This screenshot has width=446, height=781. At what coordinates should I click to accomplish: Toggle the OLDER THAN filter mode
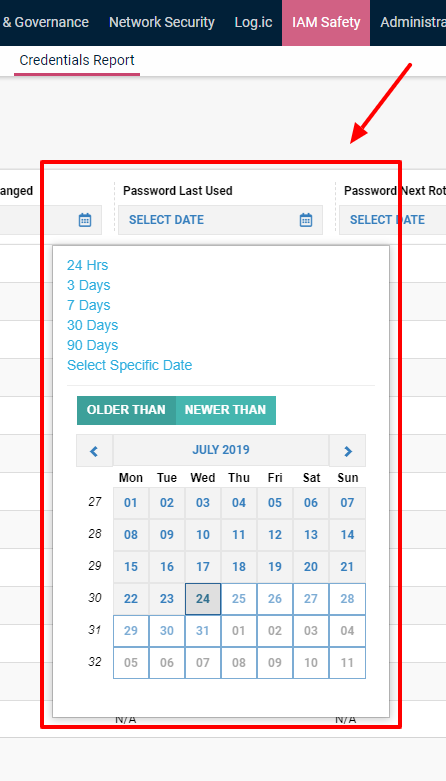tap(126, 410)
